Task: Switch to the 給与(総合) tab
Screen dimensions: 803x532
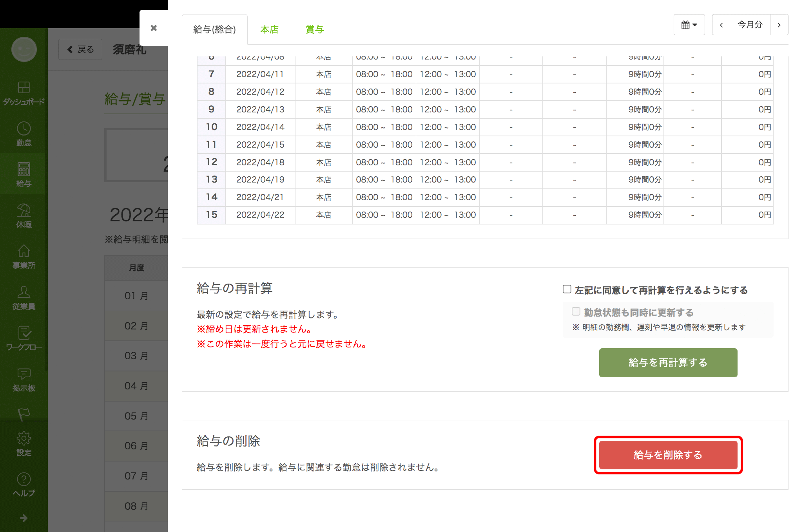Action: coord(214,29)
